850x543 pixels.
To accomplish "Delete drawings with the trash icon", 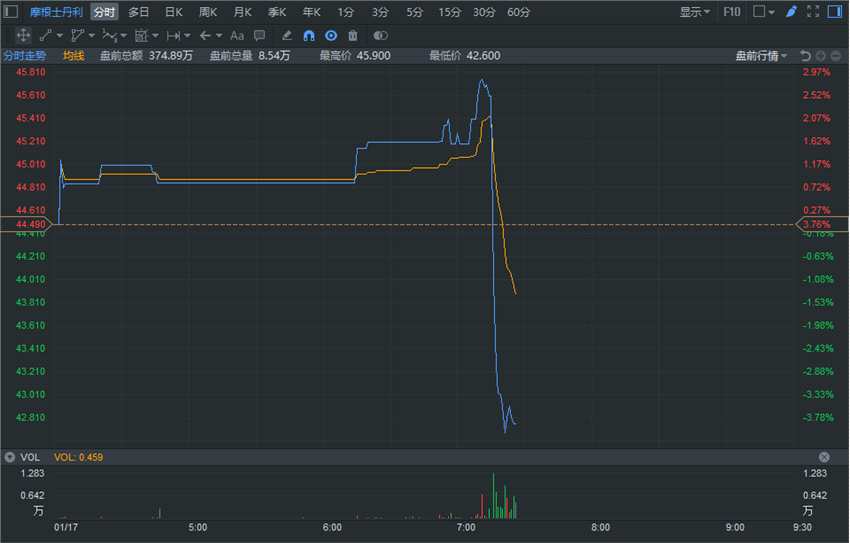I will coord(353,36).
